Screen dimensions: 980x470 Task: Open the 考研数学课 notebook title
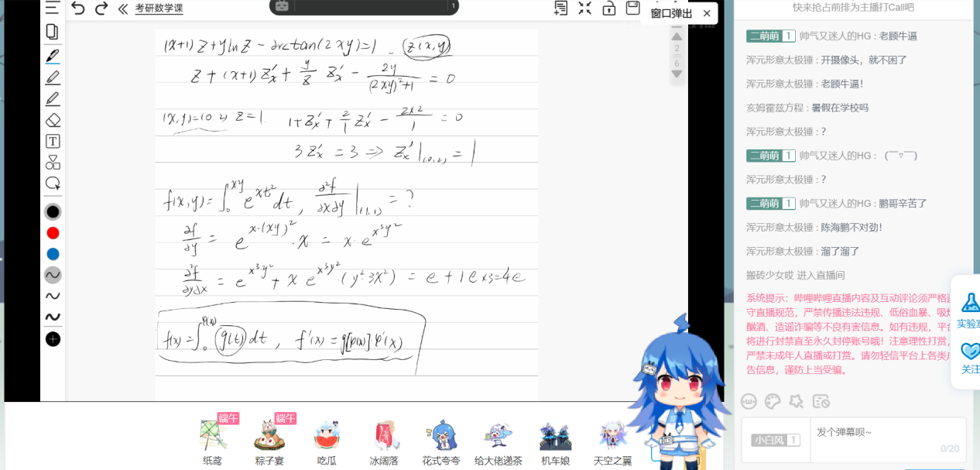[x=159, y=9]
